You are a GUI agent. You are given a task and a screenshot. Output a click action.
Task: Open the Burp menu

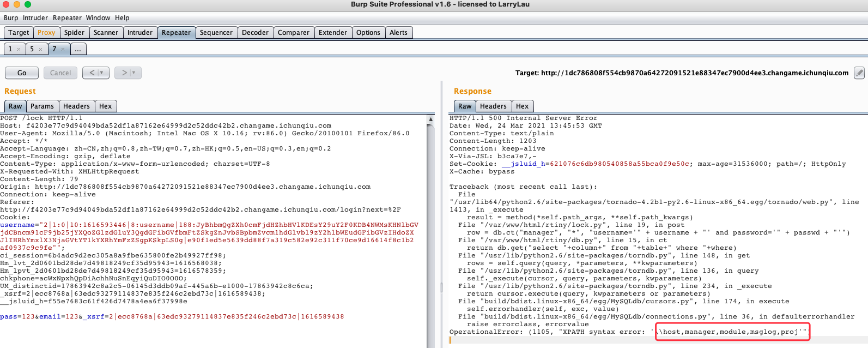[x=11, y=18]
